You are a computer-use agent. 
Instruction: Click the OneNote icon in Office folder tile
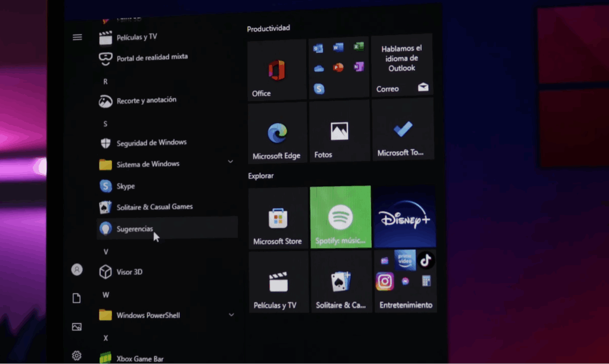pos(359,67)
